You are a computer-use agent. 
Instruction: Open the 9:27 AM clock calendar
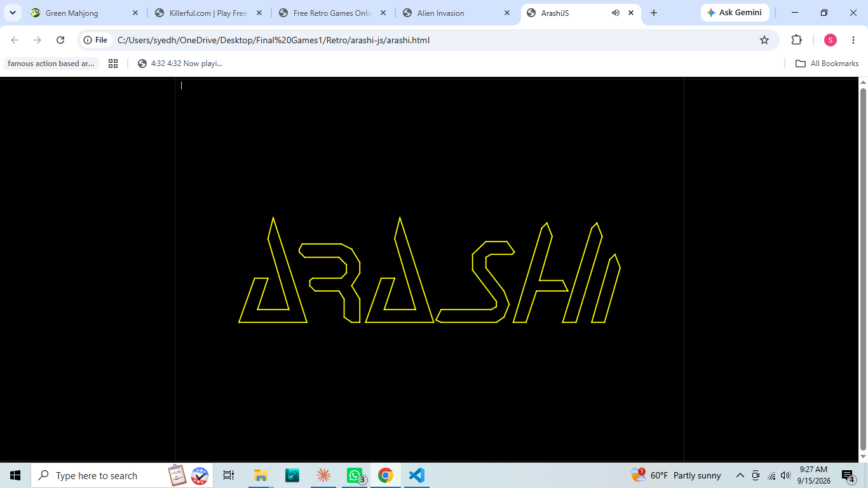(813, 475)
